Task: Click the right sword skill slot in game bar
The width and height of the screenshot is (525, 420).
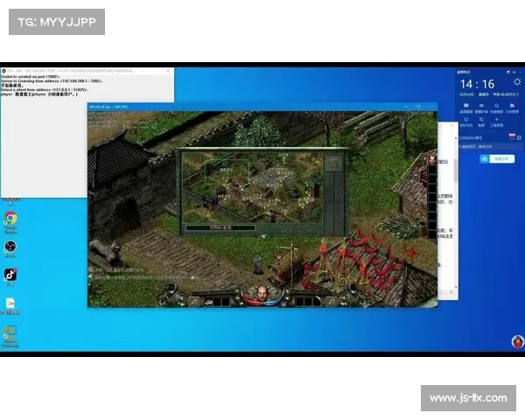Action: [331, 302]
